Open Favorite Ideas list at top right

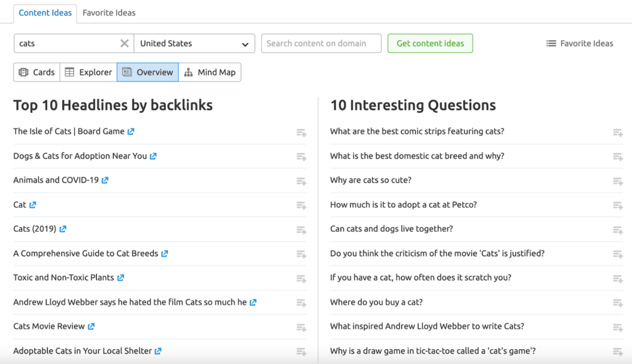point(580,43)
